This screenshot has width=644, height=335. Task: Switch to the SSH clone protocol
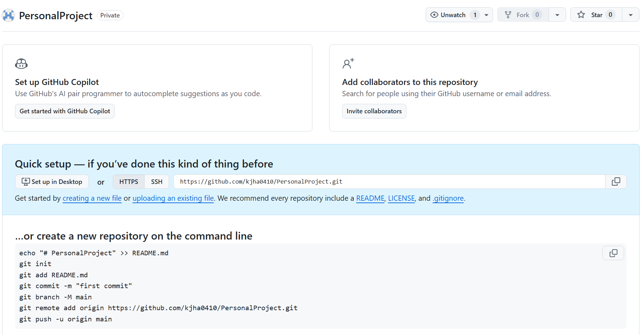pos(157,182)
